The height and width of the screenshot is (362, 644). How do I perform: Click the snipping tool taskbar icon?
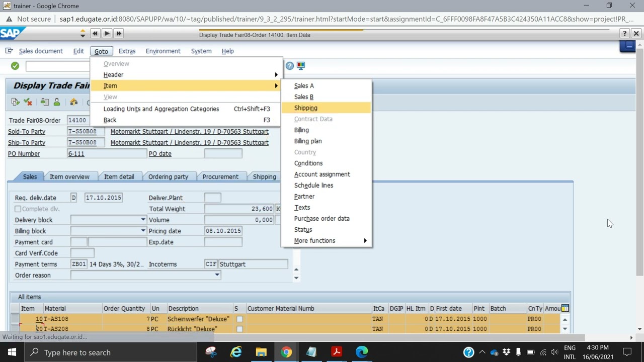[x=211, y=352]
